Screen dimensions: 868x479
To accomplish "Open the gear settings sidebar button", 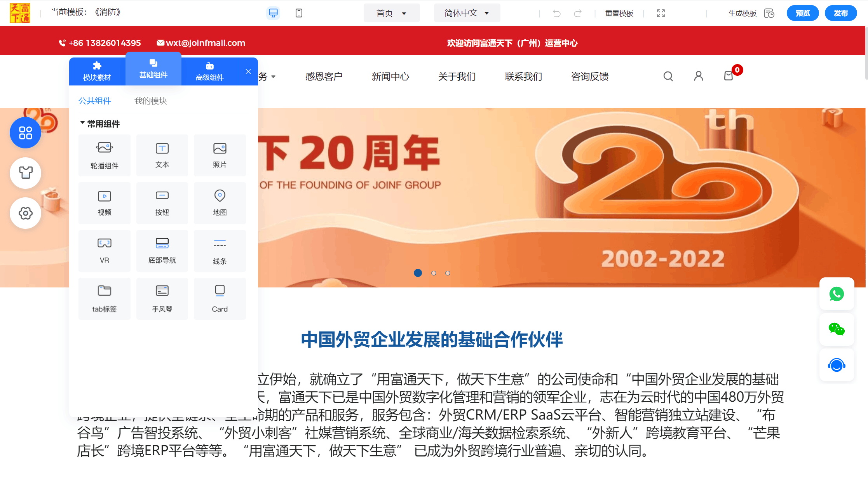I will tap(25, 213).
